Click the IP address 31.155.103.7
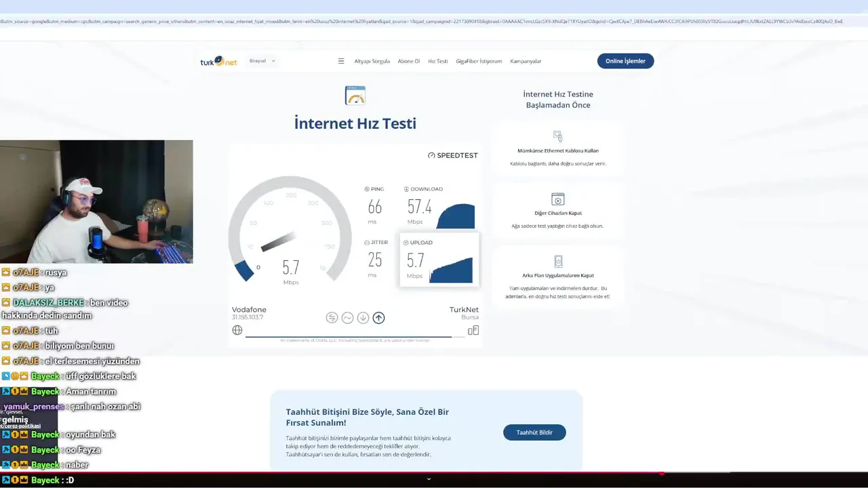868x488 pixels. (x=248, y=317)
